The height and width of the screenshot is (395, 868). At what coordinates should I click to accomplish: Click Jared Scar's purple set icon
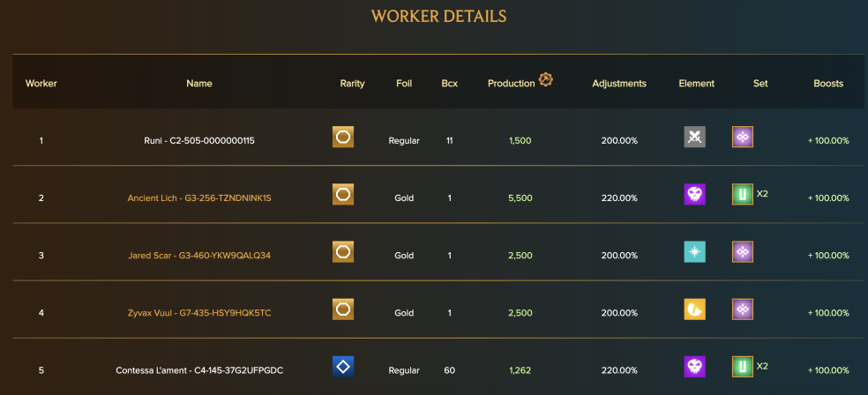pyautogui.click(x=743, y=251)
